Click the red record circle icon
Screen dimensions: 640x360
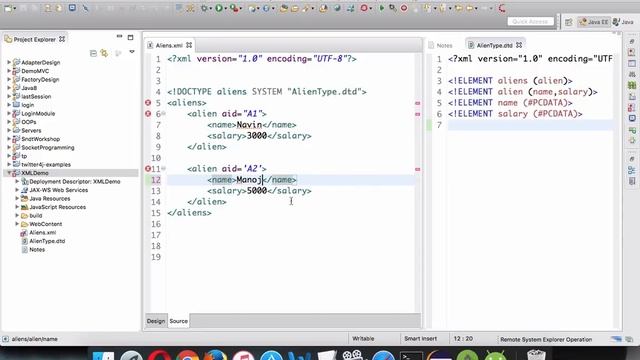[364, 8]
